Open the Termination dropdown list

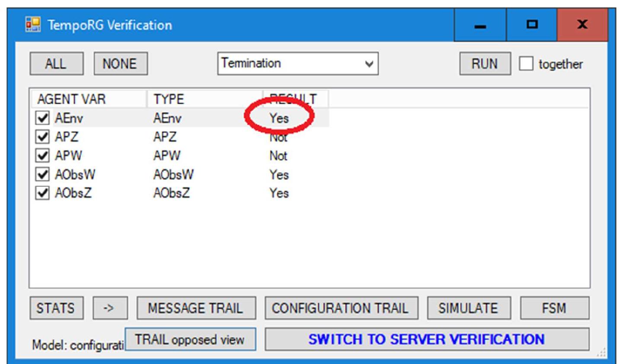point(369,64)
